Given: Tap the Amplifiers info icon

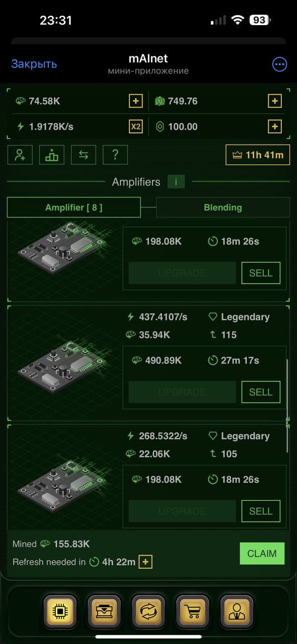Looking at the screenshot, I should point(176,182).
